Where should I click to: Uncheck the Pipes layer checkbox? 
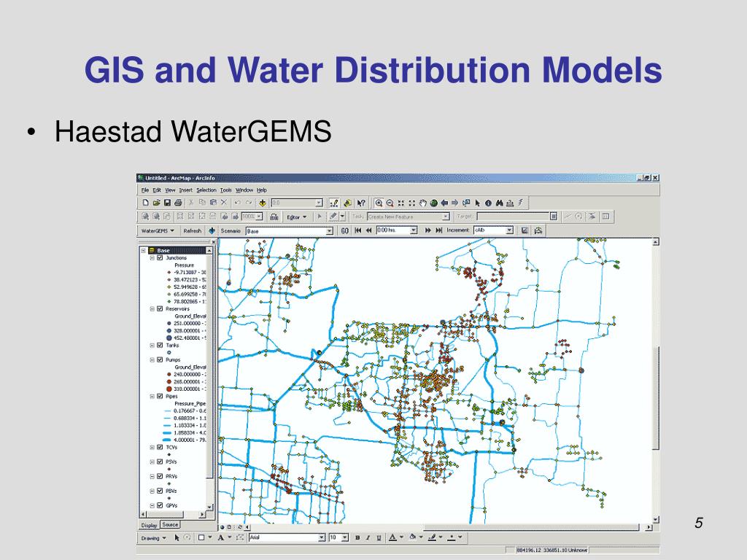(160, 396)
